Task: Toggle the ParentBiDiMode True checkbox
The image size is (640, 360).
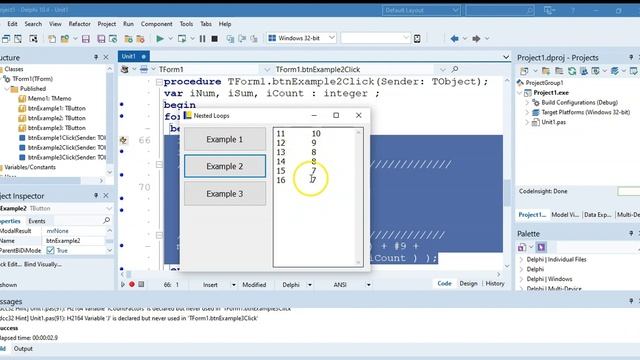Action: point(50,250)
